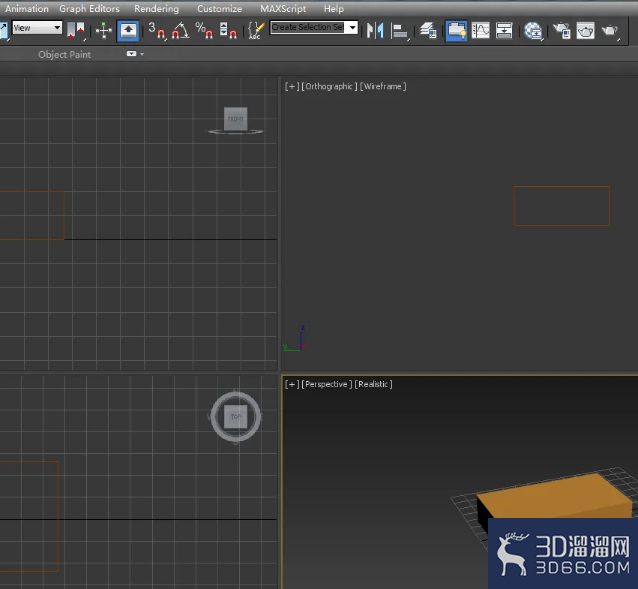
Task: Open the [Orthographic] viewport label menu
Action: click(x=329, y=86)
